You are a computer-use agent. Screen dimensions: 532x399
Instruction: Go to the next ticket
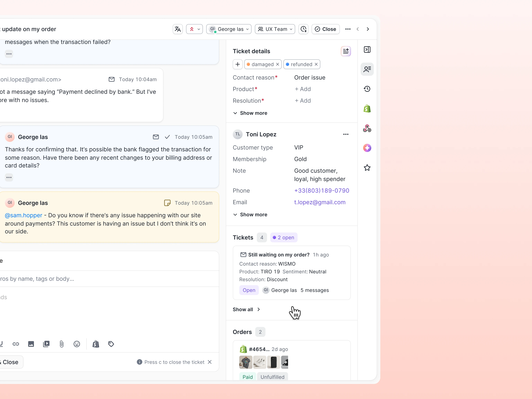tap(368, 29)
